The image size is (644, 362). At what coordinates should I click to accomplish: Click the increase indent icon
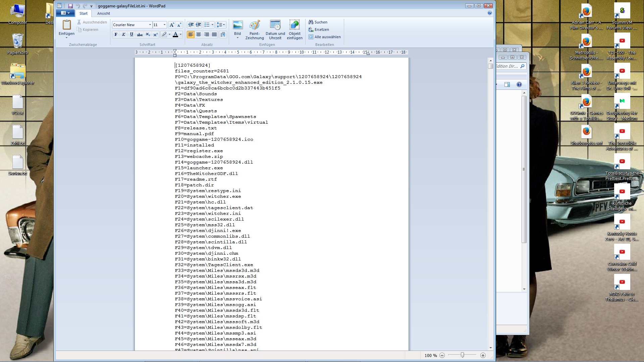[199, 25]
